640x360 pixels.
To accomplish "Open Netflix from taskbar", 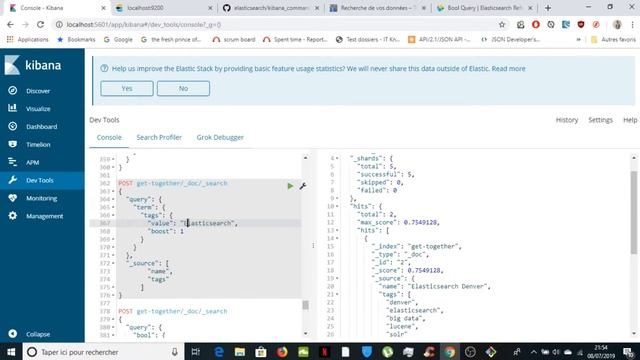I will (324, 352).
